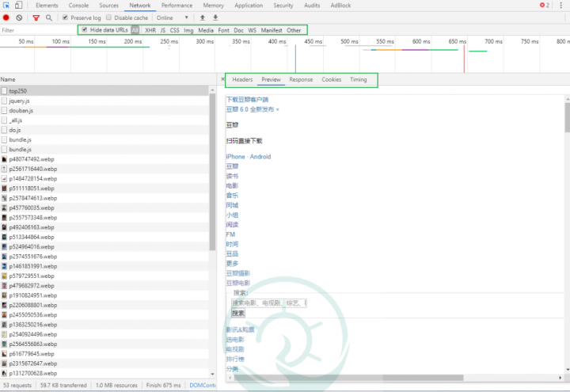The height and width of the screenshot is (392, 570).
Task: Click the DOMContentLoaded status entry
Action: [203, 385]
